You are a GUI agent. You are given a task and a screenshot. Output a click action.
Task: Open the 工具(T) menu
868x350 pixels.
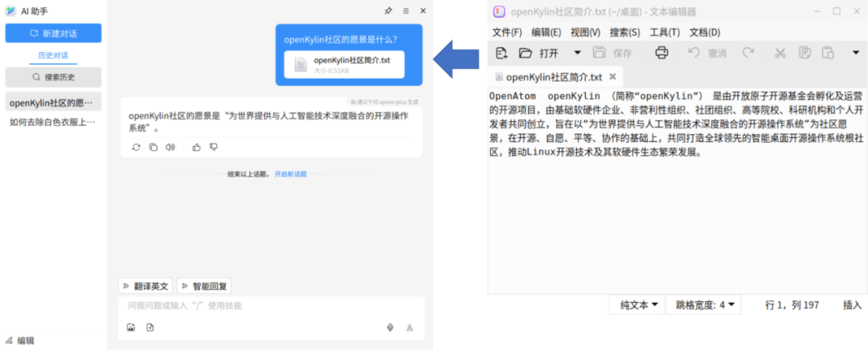[x=665, y=32]
